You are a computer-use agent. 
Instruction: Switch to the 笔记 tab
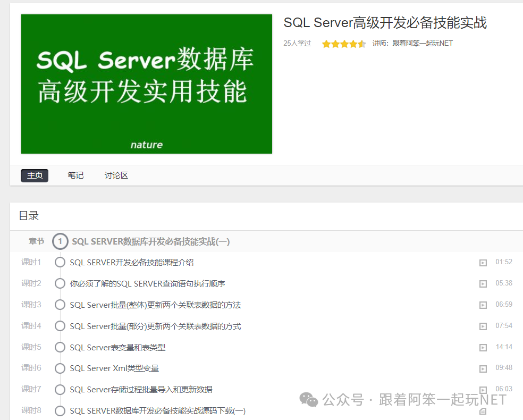[x=75, y=175]
